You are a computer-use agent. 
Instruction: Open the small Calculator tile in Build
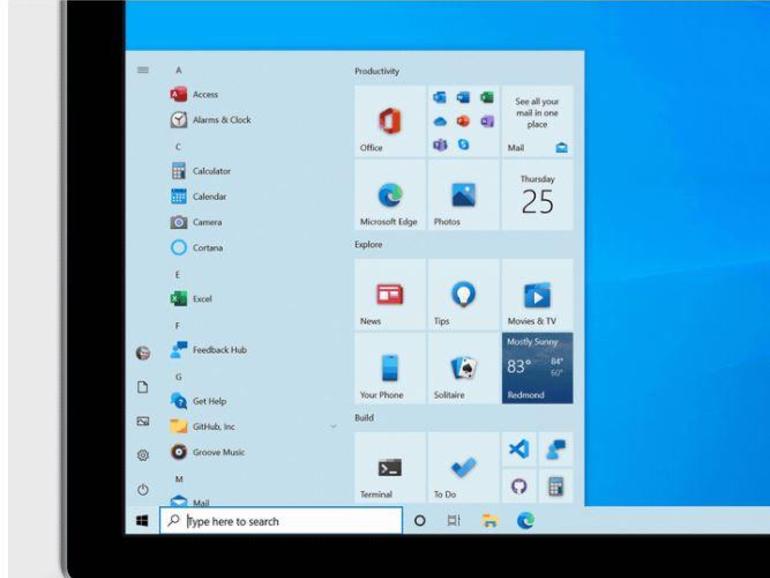pyautogui.click(x=556, y=486)
